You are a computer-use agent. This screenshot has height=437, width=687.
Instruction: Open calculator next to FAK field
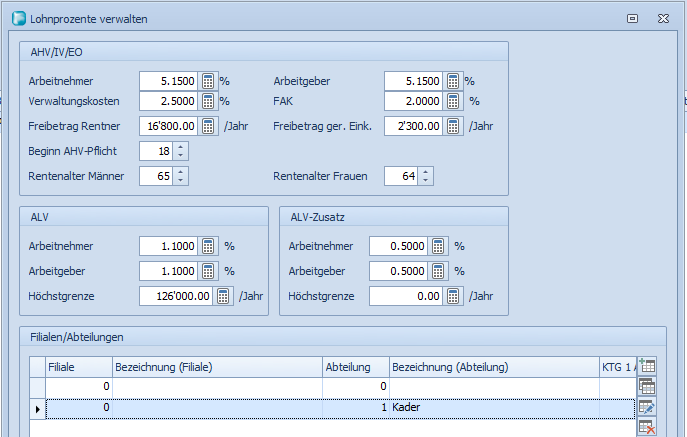(x=454, y=101)
